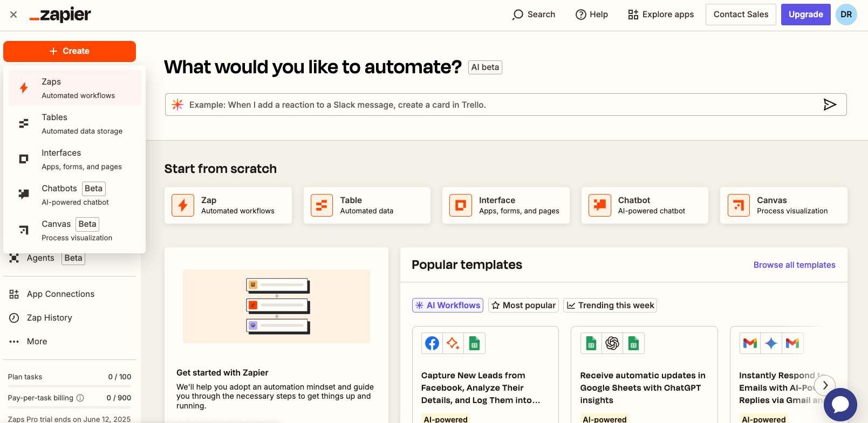Click the Chatbot card icon
This screenshot has height=423, width=868.
pos(599,205)
